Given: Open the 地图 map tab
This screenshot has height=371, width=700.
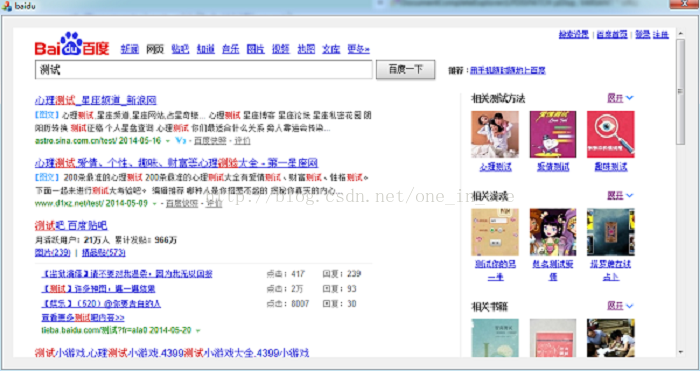Looking at the screenshot, I should [x=306, y=49].
